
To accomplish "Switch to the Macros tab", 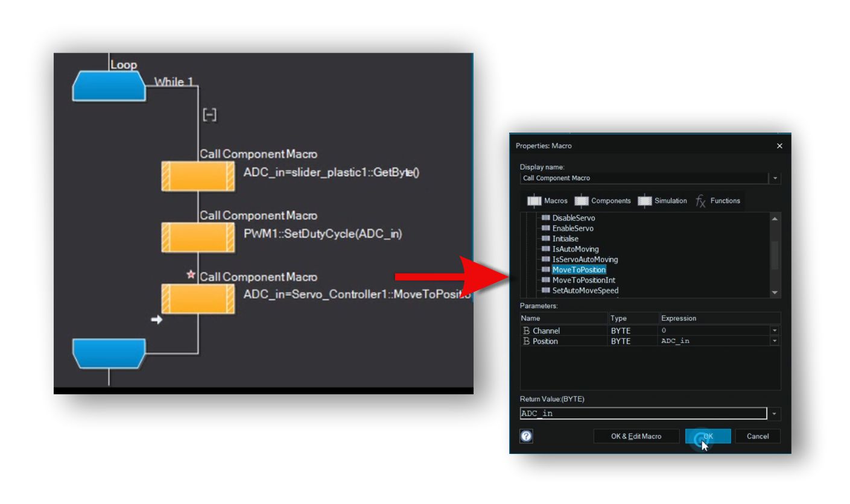I will click(547, 201).
